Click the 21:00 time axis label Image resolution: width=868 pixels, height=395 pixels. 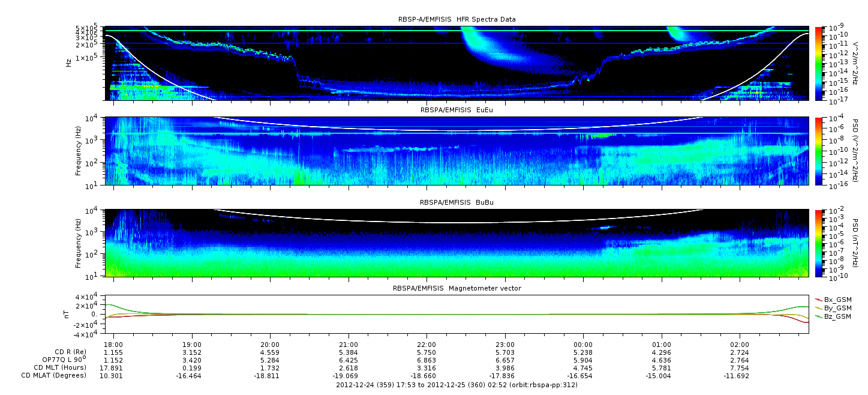pyautogui.click(x=348, y=345)
